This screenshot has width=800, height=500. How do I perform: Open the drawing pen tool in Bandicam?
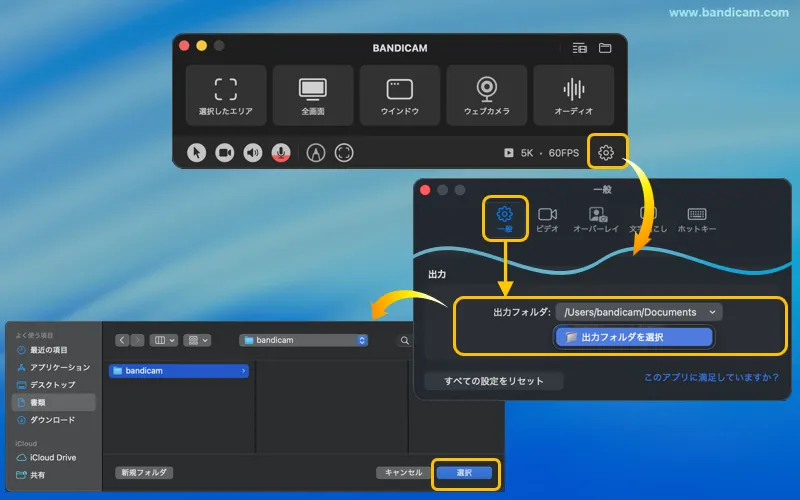tap(316, 153)
